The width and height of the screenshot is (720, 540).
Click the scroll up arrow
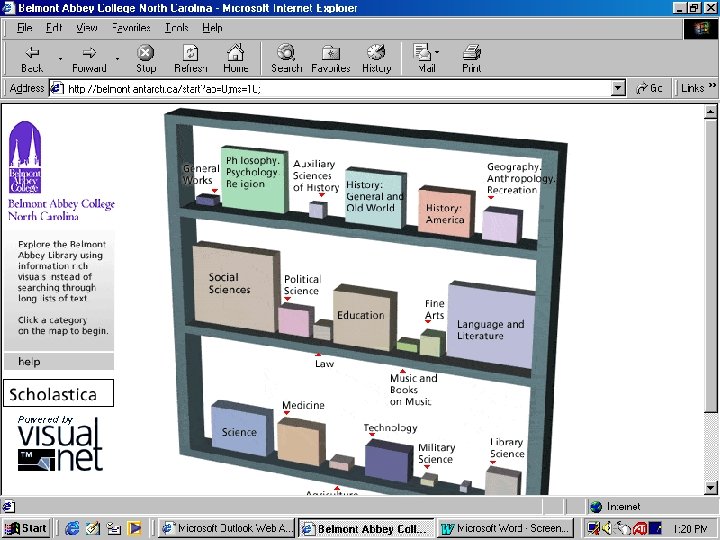click(710, 111)
